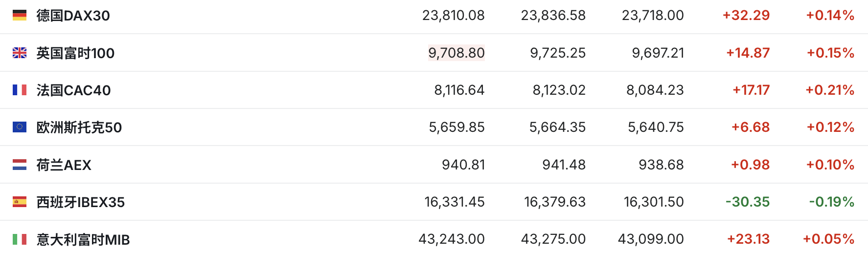
Task: Click the AEX high value 941.48
Action: click(564, 165)
